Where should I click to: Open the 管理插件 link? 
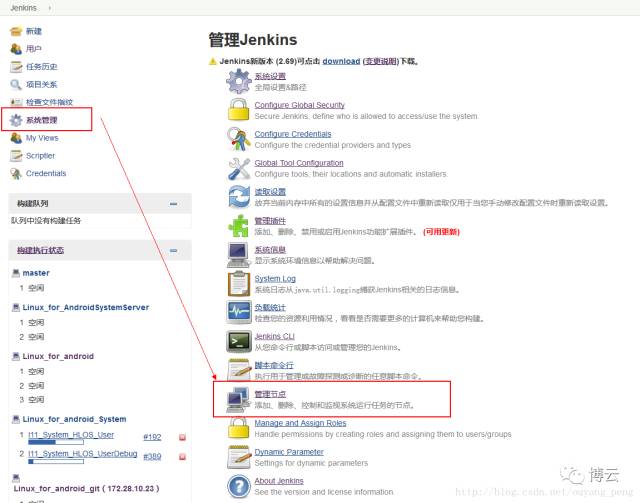(270, 221)
